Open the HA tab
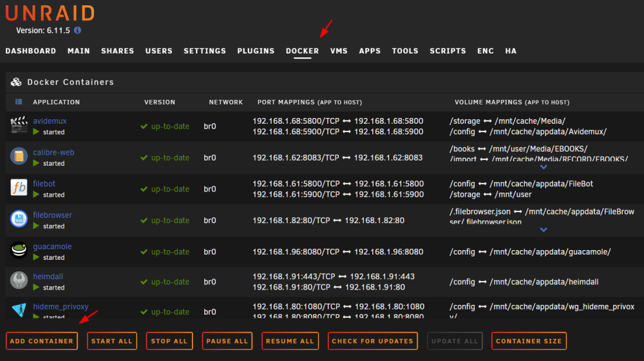Screen dimensions: 644x361 tap(511, 51)
